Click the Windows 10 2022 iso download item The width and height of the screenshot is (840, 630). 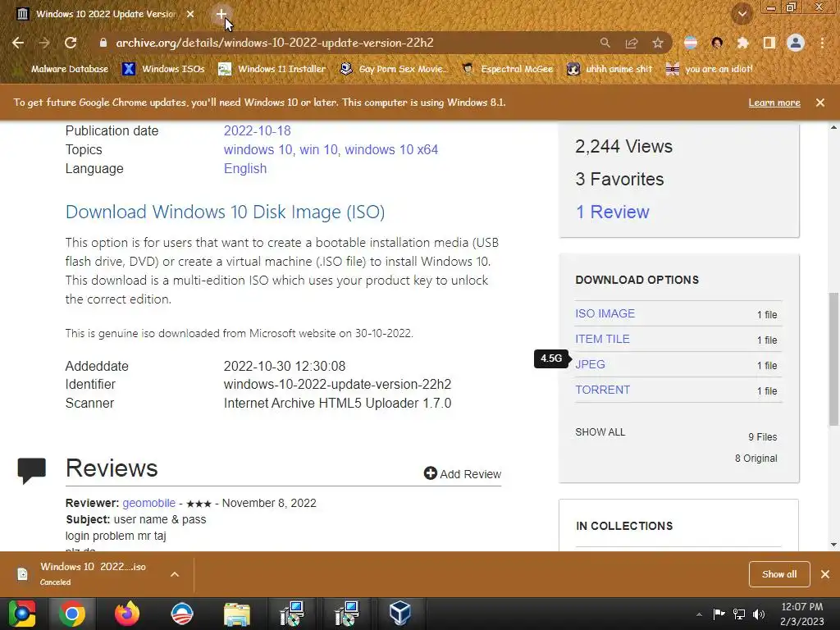91,573
